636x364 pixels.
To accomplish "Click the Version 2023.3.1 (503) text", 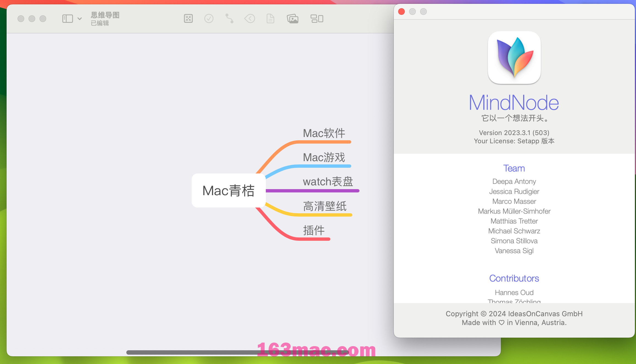I will click(x=514, y=133).
